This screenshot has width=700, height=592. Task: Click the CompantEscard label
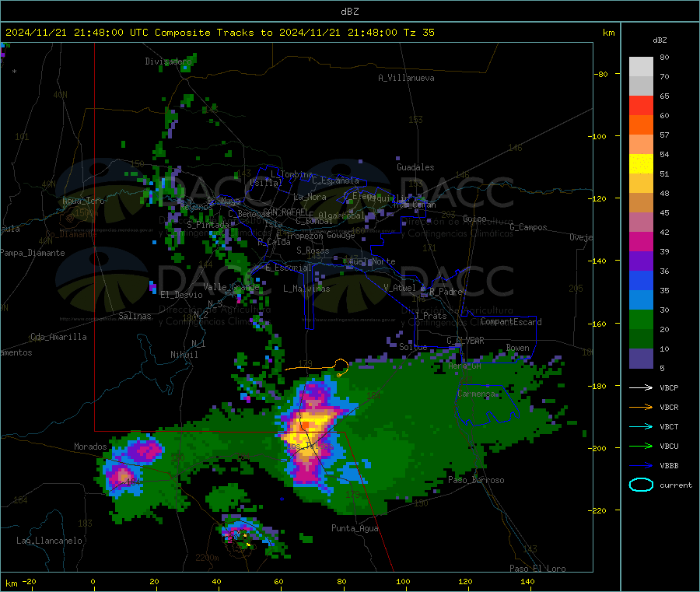(x=511, y=321)
